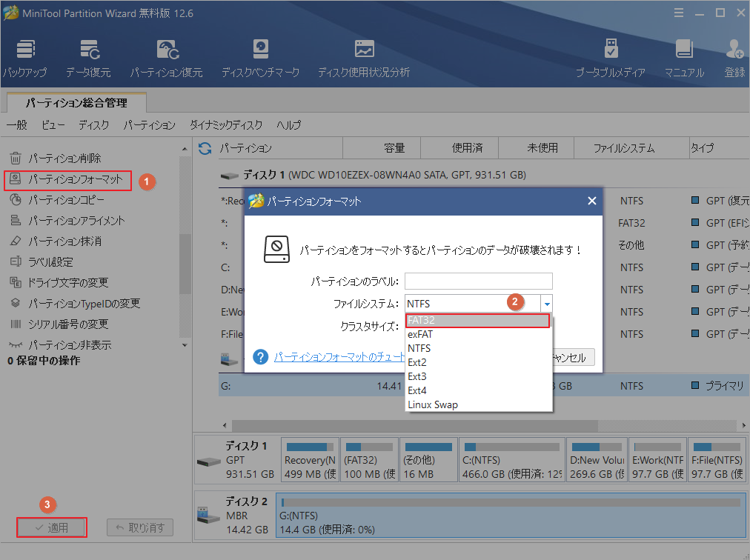Click the 適用 apply button
The width and height of the screenshot is (750, 560).
pyautogui.click(x=52, y=527)
